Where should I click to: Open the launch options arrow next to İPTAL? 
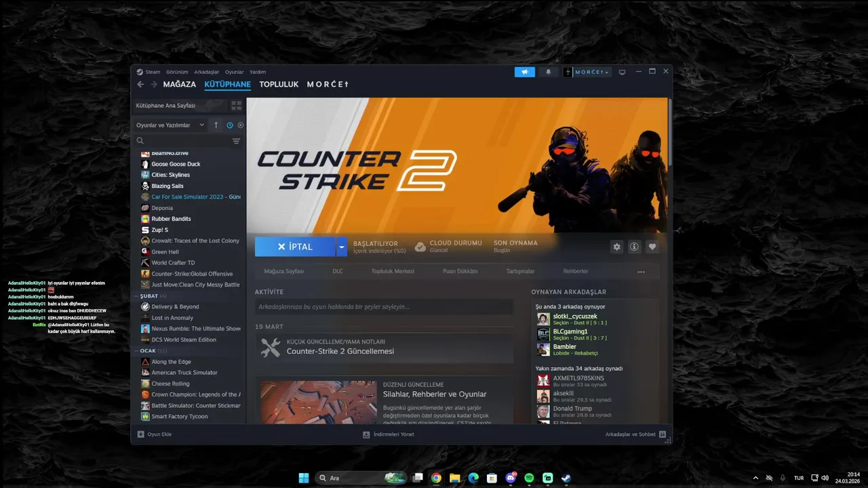[342, 247]
